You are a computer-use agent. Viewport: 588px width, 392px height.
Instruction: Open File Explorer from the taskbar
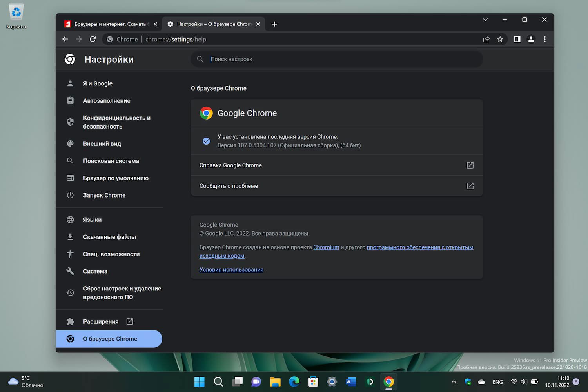(x=275, y=382)
